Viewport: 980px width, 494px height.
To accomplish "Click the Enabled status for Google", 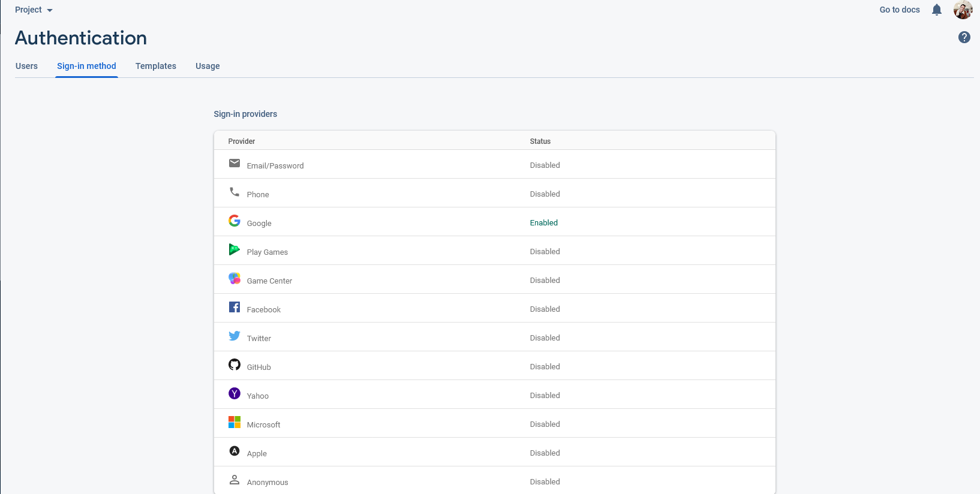I will pos(544,222).
